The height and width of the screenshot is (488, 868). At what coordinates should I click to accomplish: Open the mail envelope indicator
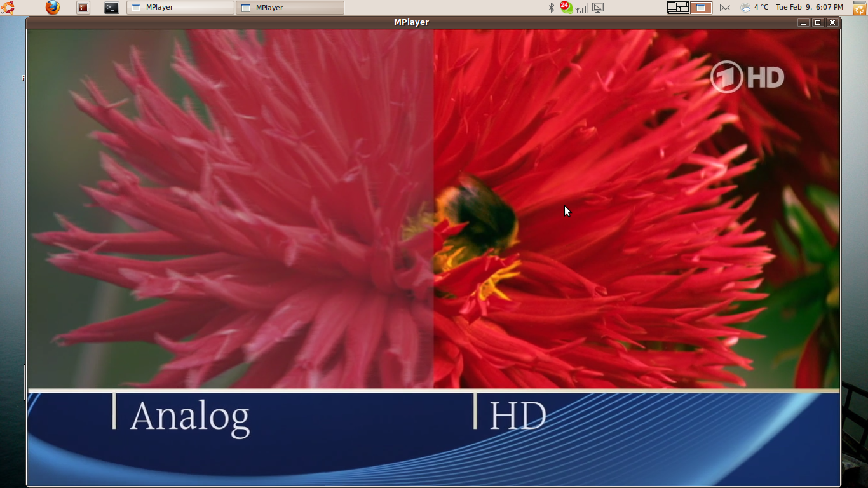[x=726, y=8]
